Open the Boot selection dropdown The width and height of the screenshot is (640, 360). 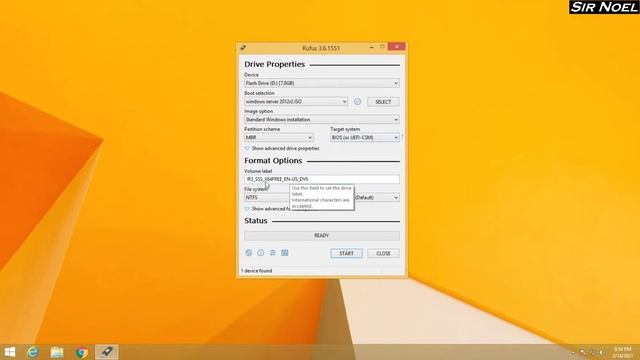point(296,102)
